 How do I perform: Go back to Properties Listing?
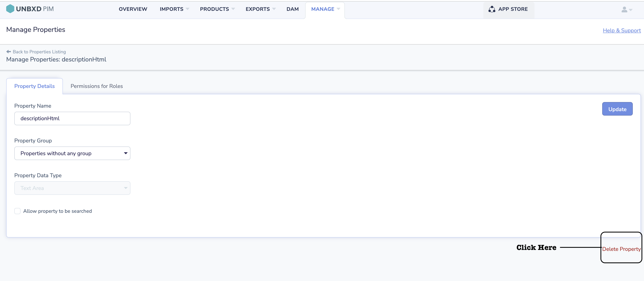coord(39,52)
